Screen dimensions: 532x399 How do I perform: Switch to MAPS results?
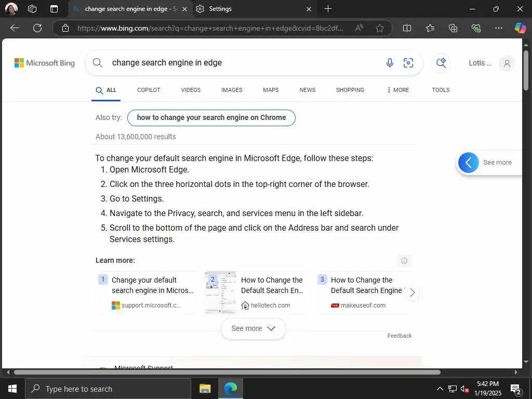coord(271,90)
